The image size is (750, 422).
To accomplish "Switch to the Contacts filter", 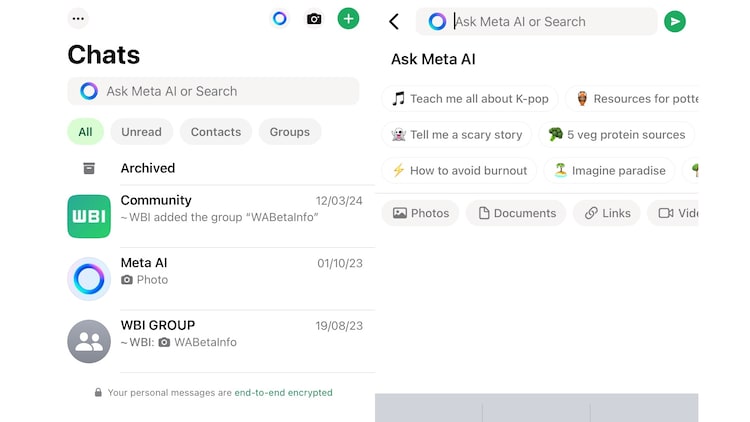I will click(216, 132).
